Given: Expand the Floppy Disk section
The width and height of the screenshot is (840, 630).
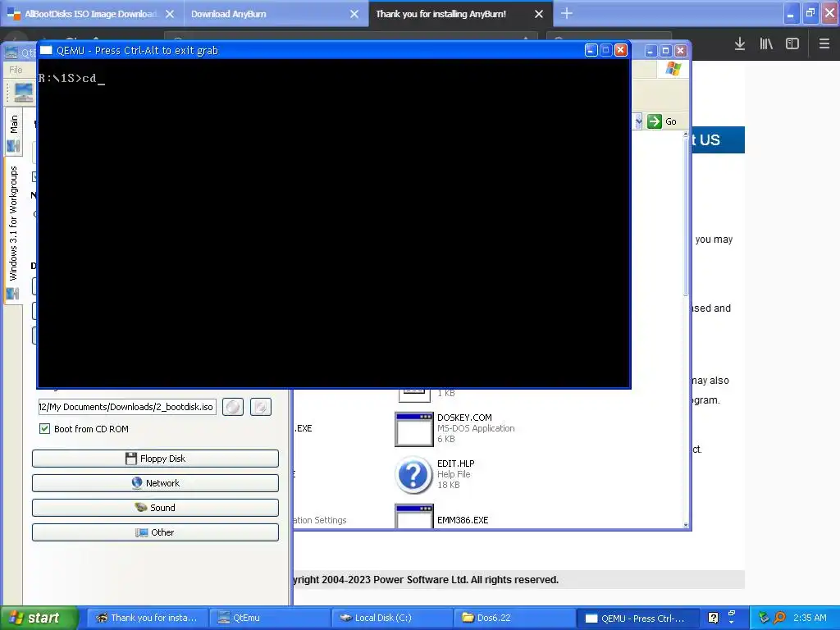Looking at the screenshot, I should [155, 459].
